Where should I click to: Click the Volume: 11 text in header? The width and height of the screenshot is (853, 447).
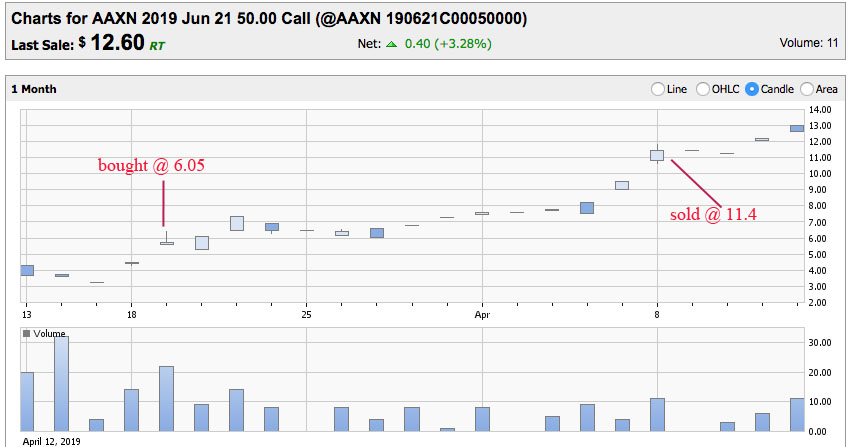pos(809,43)
